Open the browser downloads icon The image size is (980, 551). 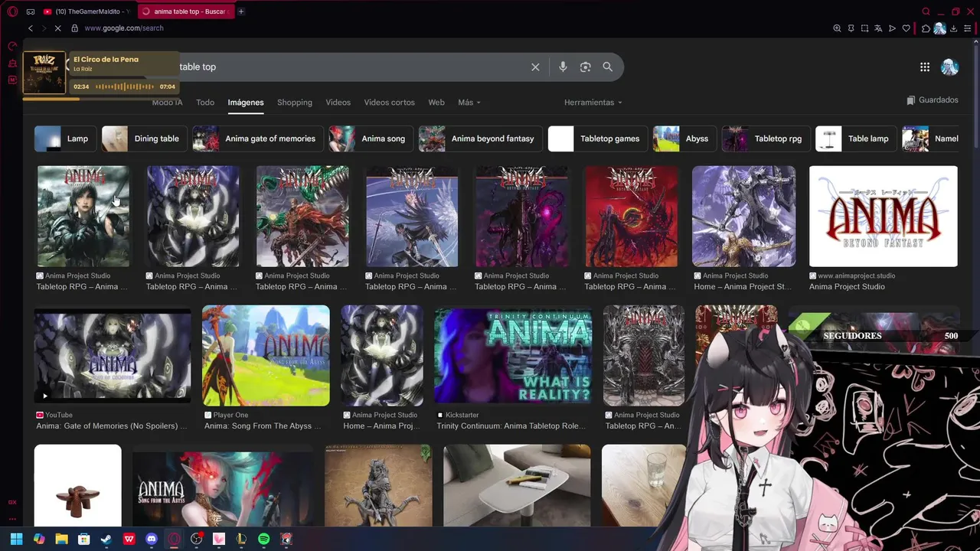954,28
